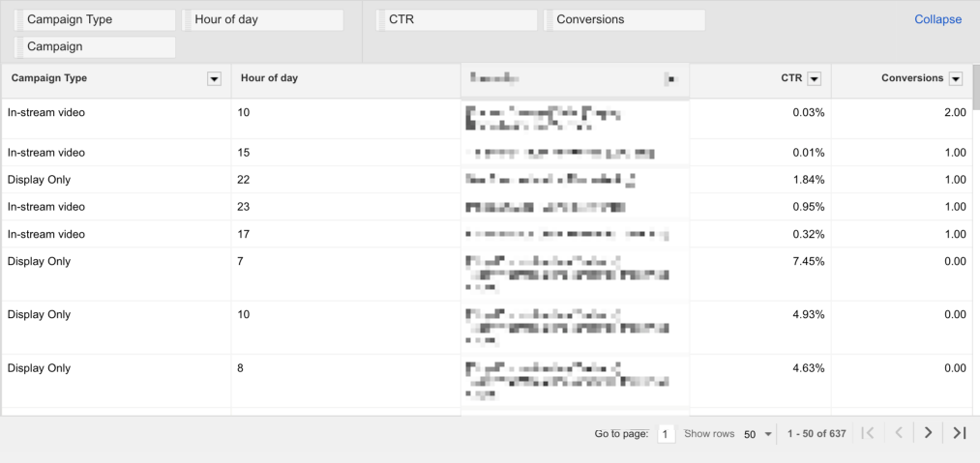Image resolution: width=980 pixels, height=463 pixels.
Task: Grab the Hour of day chip handle
Action: tap(188, 20)
